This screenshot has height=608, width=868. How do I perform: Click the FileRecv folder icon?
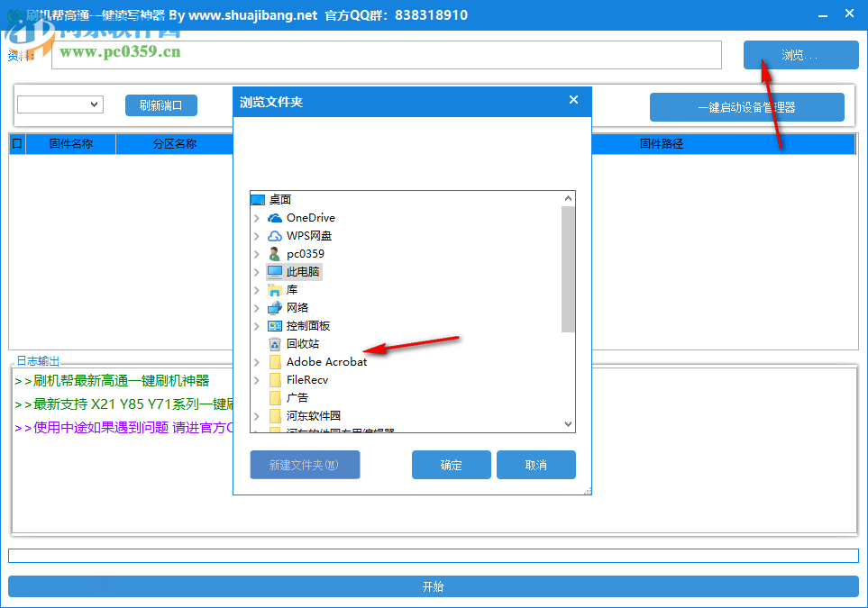tap(275, 380)
